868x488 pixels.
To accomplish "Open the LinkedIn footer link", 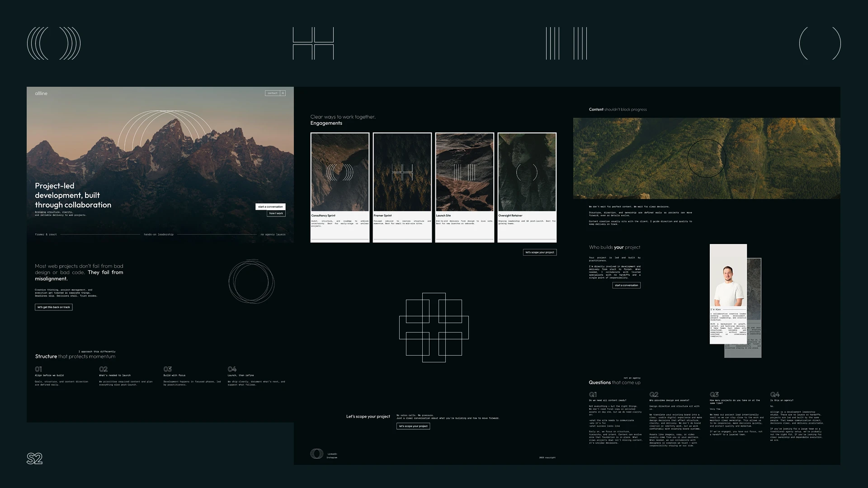I will click(x=332, y=454).
